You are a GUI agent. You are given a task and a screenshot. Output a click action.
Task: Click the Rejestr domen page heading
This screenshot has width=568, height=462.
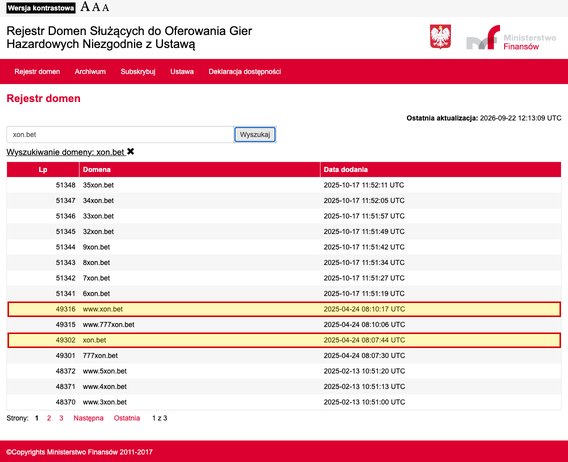tap(43, 98)
